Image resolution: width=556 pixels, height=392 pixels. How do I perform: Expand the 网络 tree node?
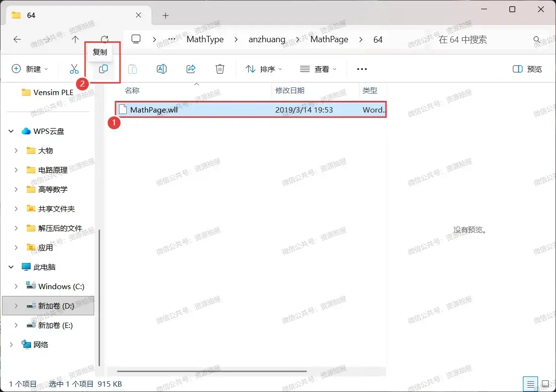tap(11, 344)
